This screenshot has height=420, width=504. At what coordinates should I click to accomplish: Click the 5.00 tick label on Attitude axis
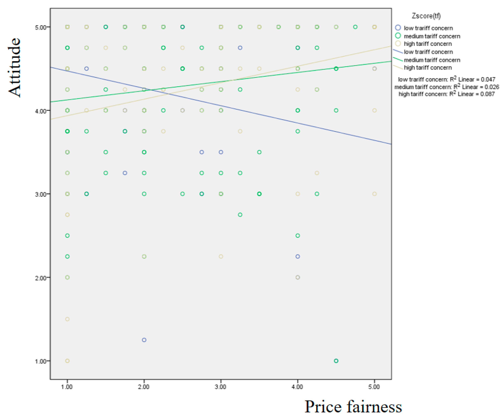(x=40, y=27)
